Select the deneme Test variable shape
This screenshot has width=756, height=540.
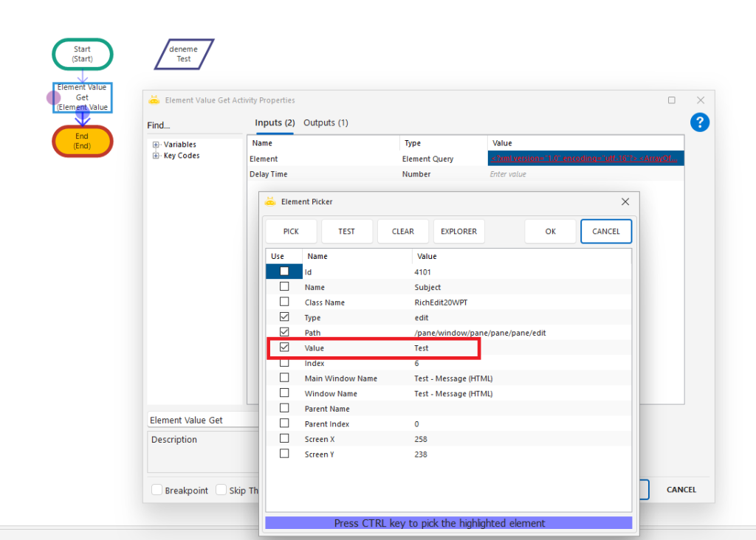[184, 54]
